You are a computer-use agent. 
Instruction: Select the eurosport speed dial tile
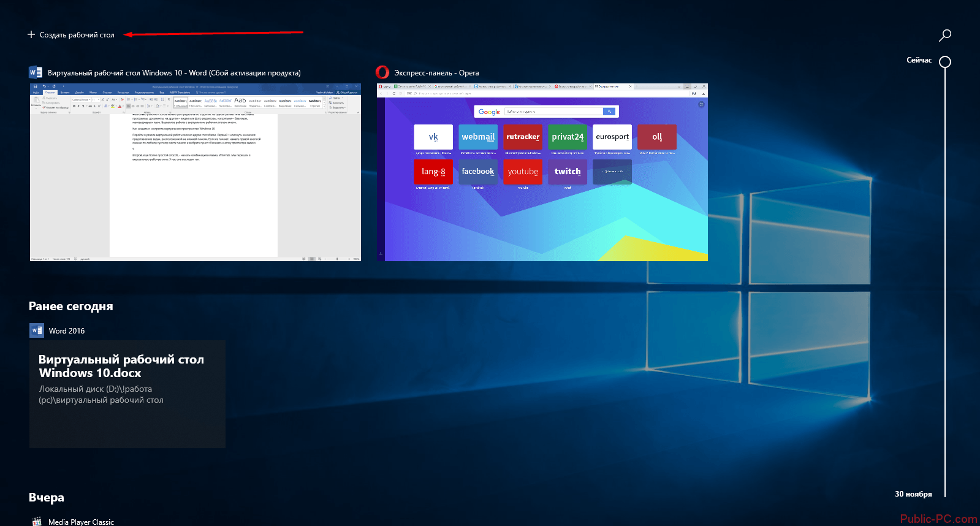[x=612, y=137]
